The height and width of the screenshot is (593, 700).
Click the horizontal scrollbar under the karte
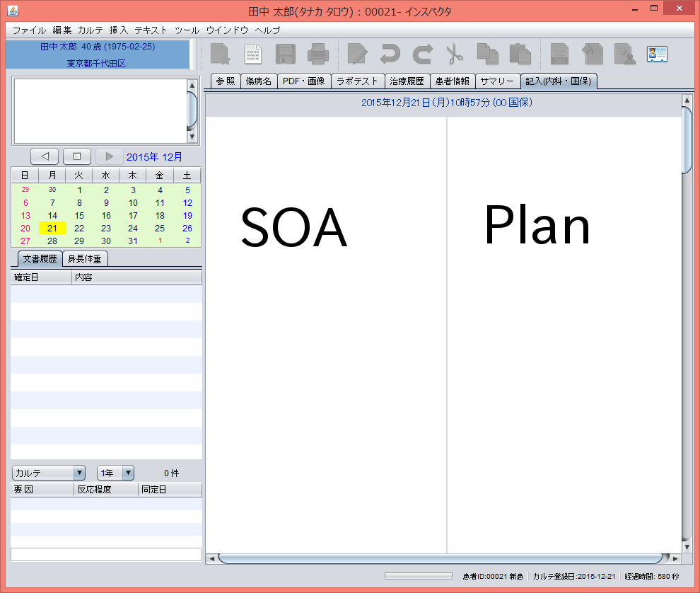pos(438,559)
